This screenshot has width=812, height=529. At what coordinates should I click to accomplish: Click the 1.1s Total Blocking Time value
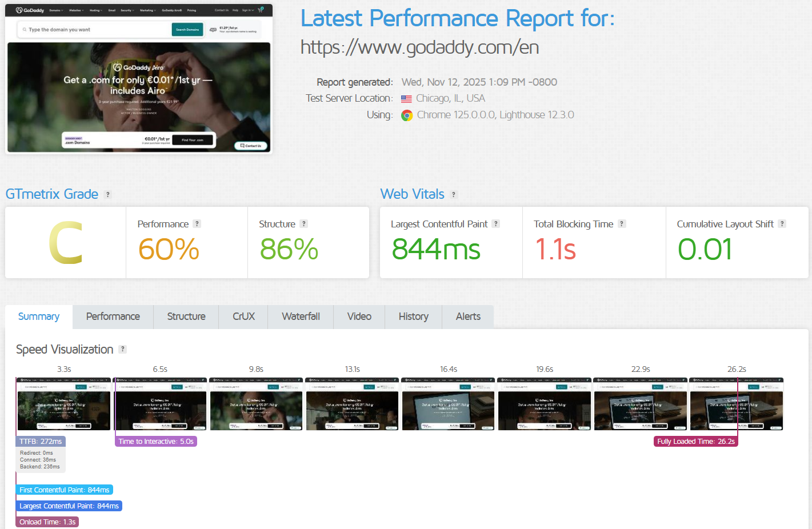(x=555, y=250)
